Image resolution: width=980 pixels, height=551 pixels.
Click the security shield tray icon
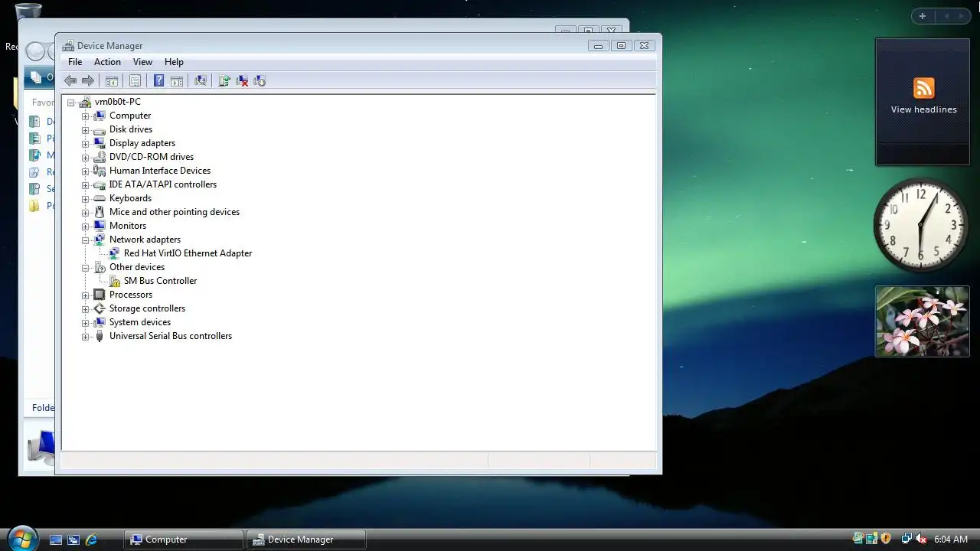pos(886,539)
